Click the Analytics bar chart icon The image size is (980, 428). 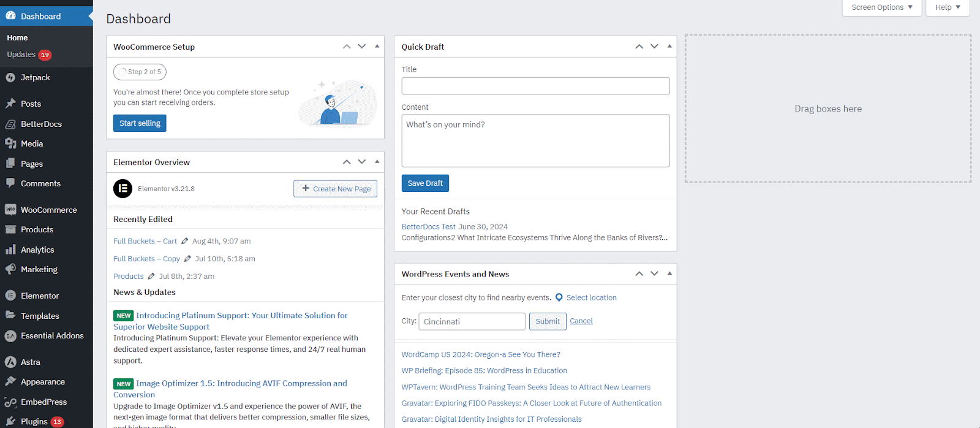point(10,250)
